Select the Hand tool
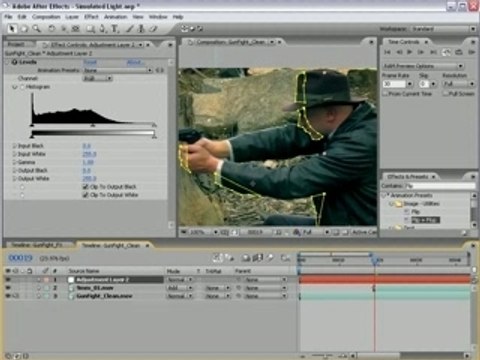 point(24,29)
